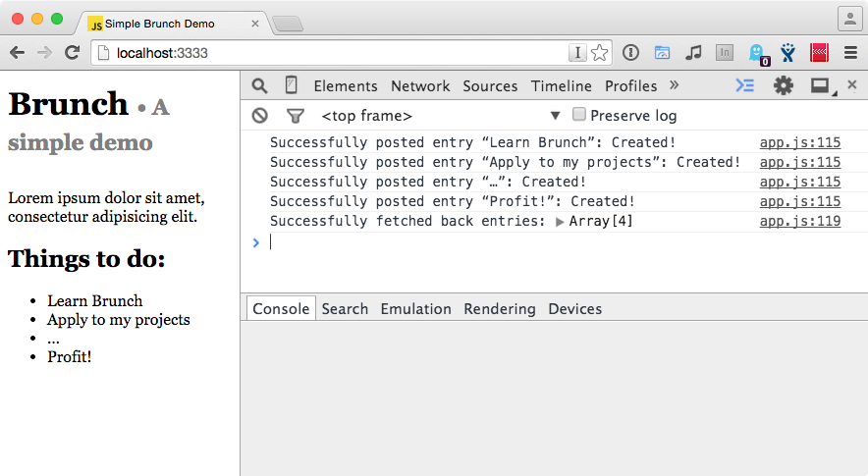Open the Chrome hamburger menu
Image resolution: width=868 pixels, height=476 pixels.
[851, 53]
